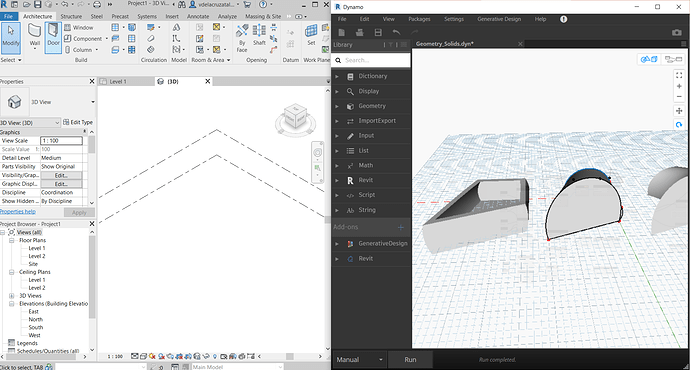Open the Manual run mode dropdown
The image size is (690, 370).
(360, 360)
